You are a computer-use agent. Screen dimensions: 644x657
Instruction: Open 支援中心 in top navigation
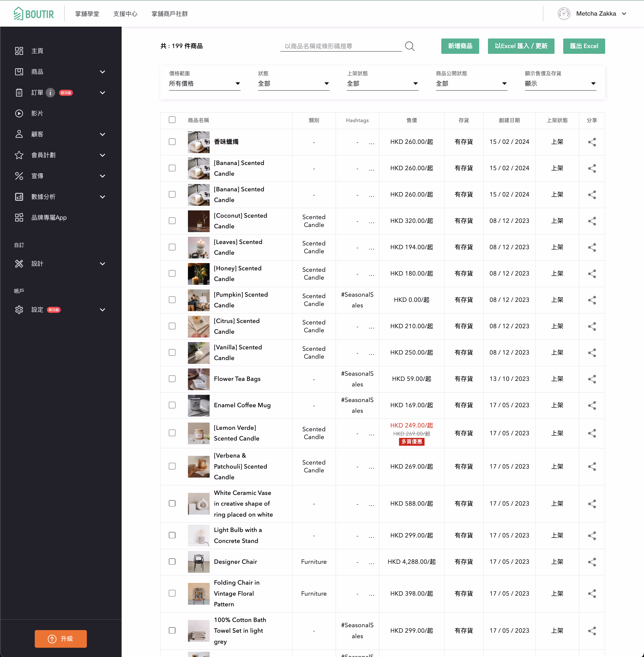coord(125,14)
